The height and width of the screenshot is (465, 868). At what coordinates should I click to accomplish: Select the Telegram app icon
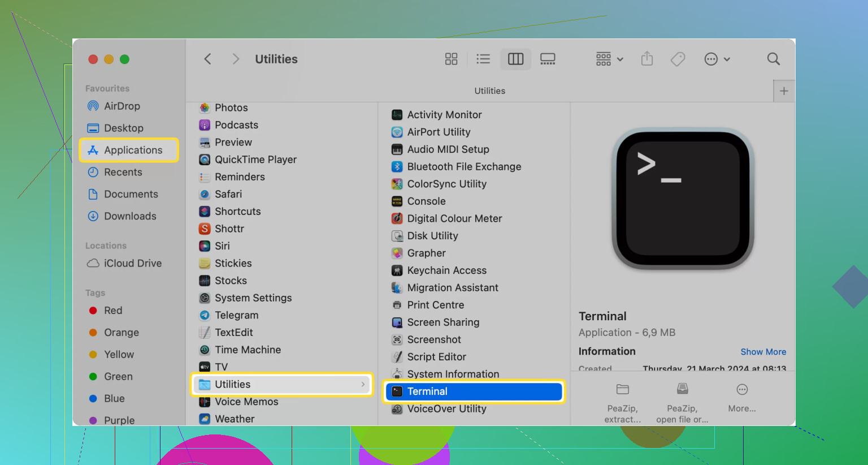pyautogui.click(x=205, y=315)
